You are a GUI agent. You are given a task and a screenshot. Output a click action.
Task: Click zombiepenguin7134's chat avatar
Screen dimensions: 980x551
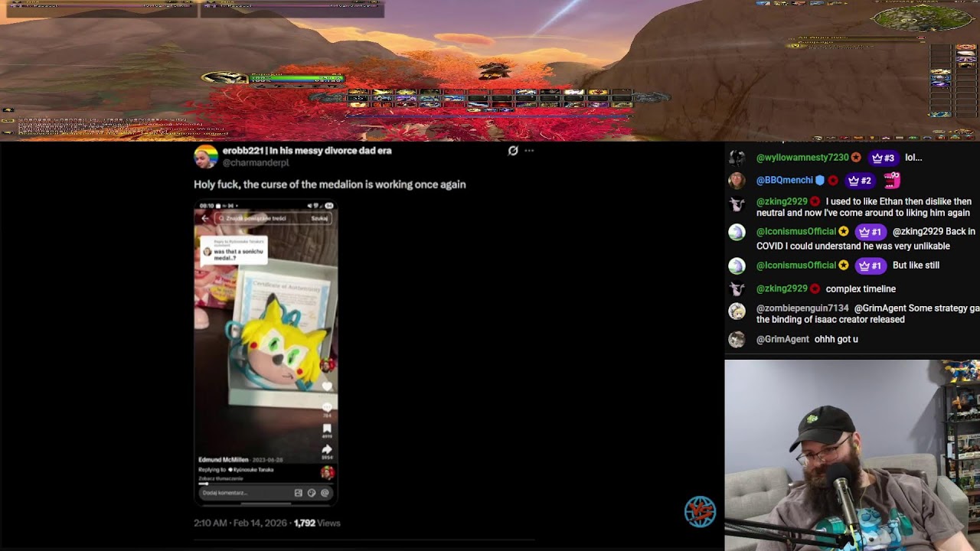(737, 311)
